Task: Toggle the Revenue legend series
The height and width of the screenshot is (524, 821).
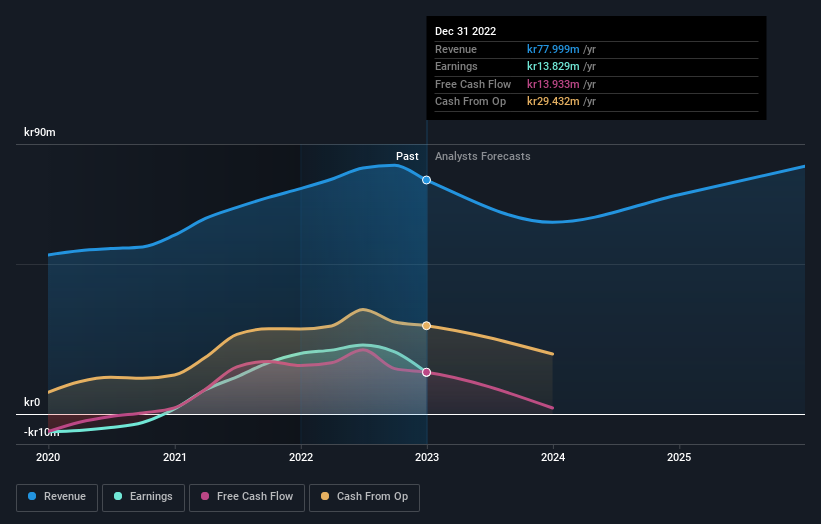Action: point(57,497)
